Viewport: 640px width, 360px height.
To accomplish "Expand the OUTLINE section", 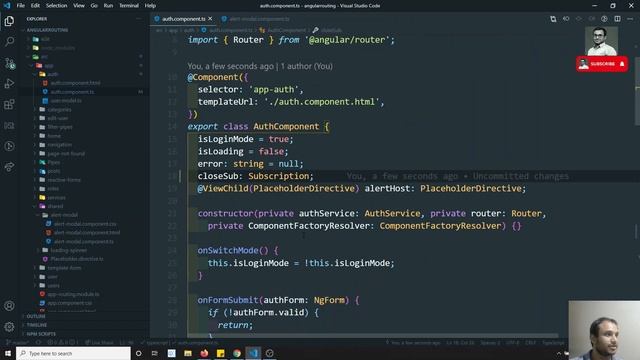I will (36, 316).
